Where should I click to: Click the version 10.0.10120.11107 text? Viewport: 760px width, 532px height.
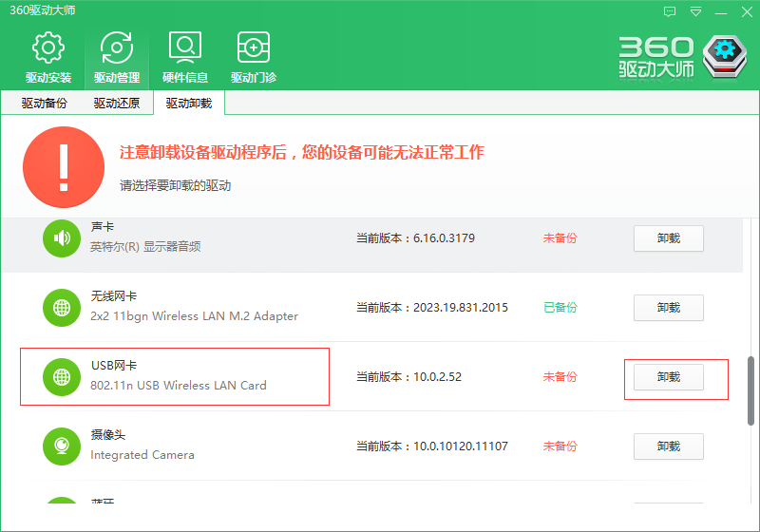click(x=461, y=446)
